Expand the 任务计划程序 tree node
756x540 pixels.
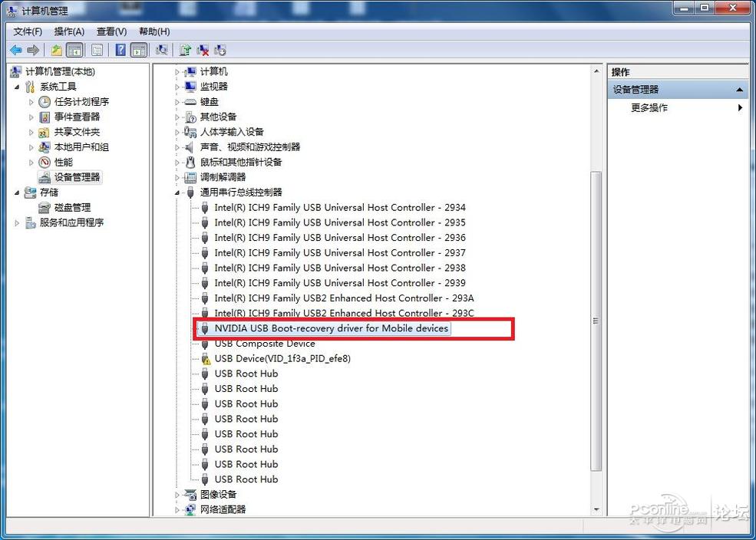coord(33,101)
